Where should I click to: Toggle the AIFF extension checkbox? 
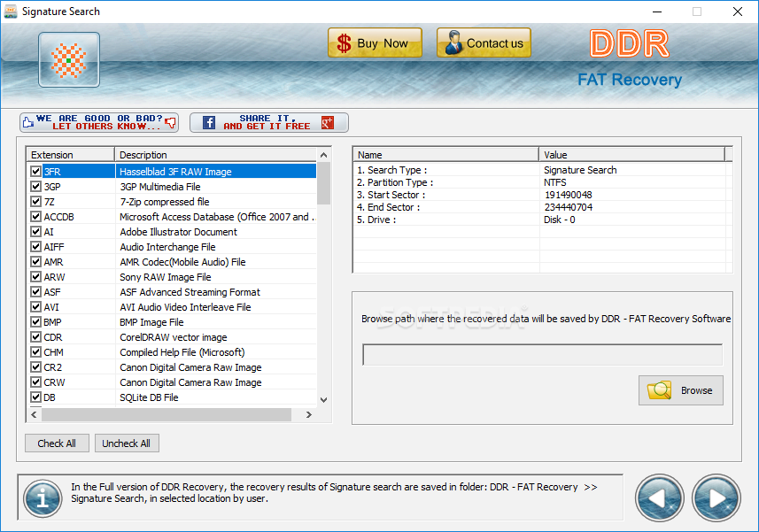(35, 246)
